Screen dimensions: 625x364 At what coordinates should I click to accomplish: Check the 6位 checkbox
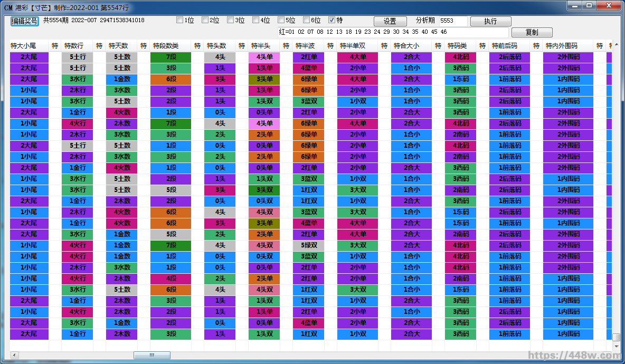307,21
